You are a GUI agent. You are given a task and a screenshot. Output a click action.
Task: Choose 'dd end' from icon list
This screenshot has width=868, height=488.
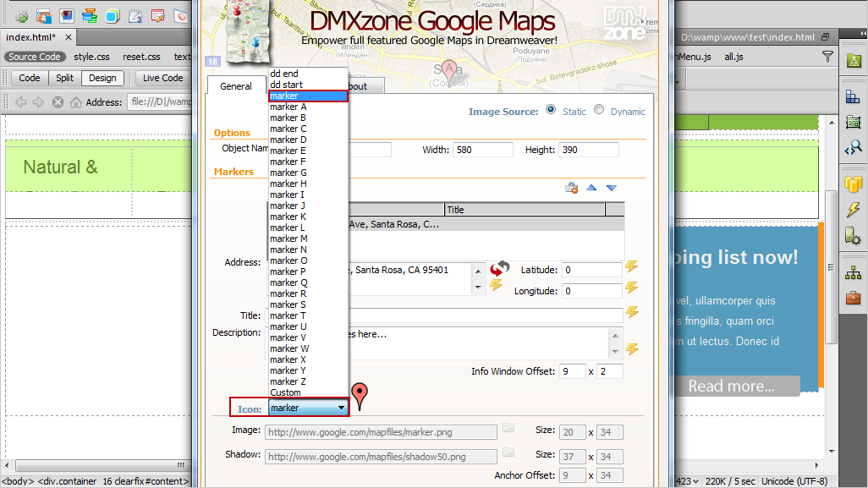(x=308, y=74)
